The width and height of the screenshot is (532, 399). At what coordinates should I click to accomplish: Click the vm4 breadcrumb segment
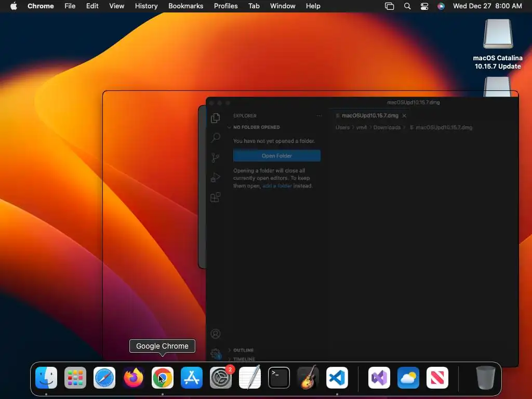point(362,128)
